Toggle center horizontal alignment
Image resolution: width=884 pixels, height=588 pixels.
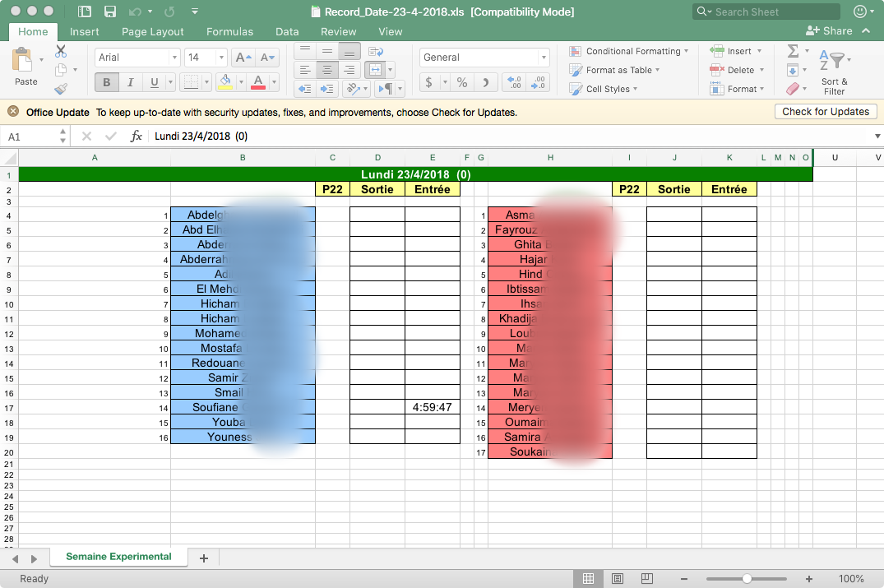327,70
